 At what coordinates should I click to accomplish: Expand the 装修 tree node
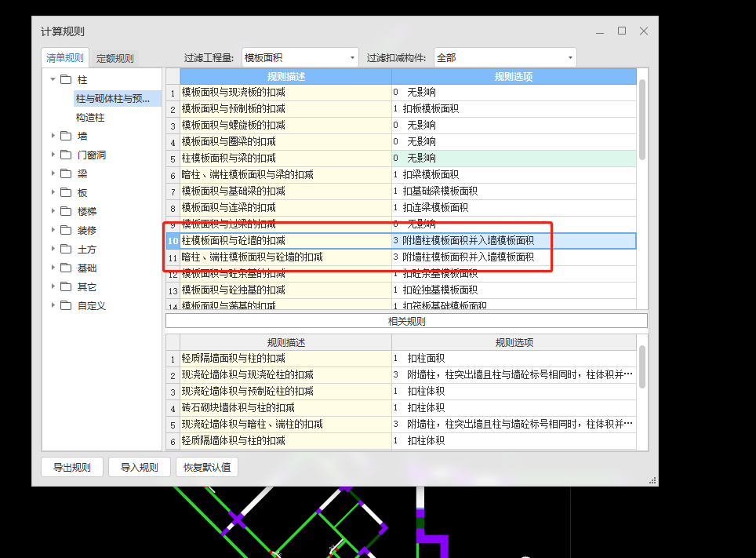click(x=53, y=230)
